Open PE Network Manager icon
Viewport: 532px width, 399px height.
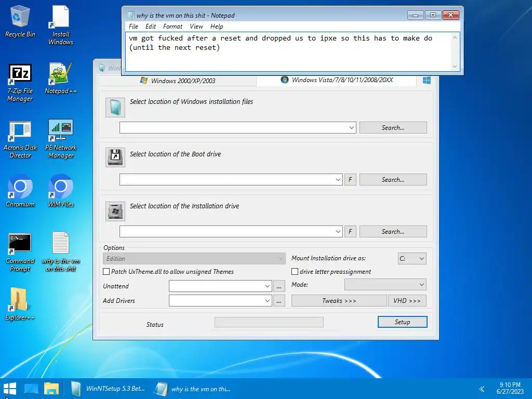pos(61,139)
